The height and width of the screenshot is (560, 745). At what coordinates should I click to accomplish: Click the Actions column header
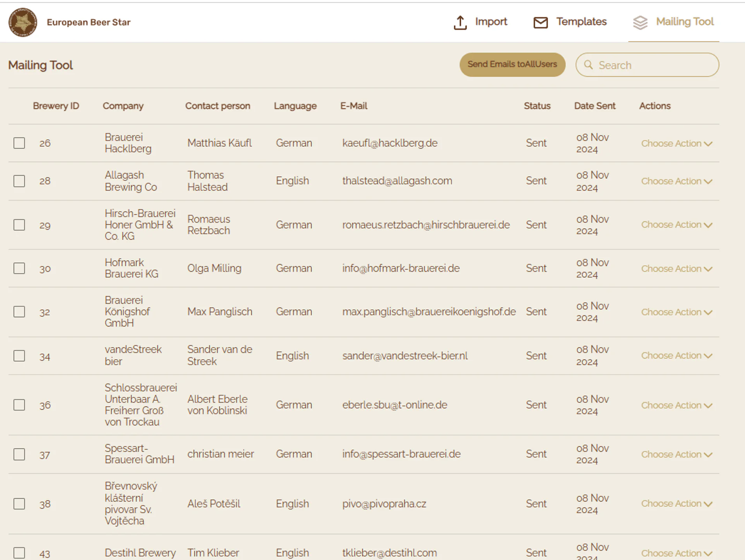[x=655, y=106]
